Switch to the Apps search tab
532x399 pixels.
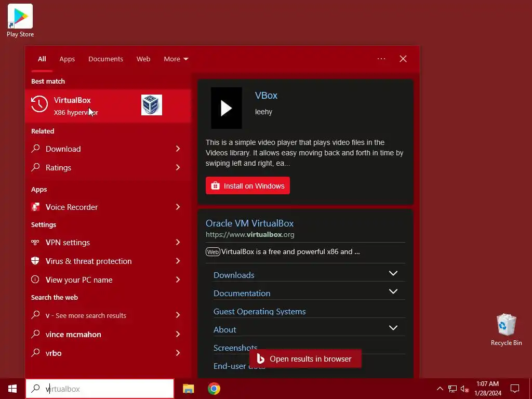67,59
